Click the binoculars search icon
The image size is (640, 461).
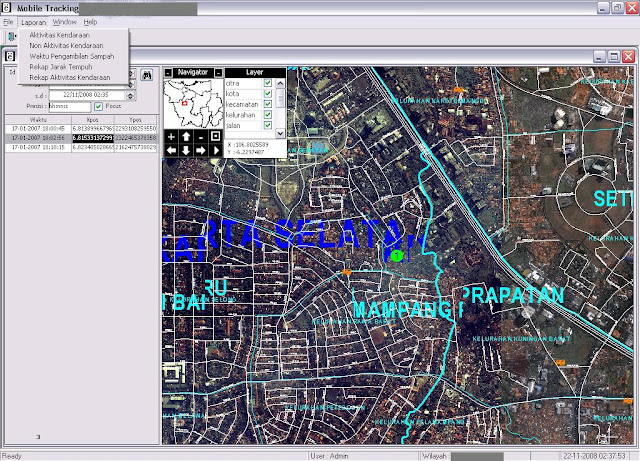click(147, 75)
